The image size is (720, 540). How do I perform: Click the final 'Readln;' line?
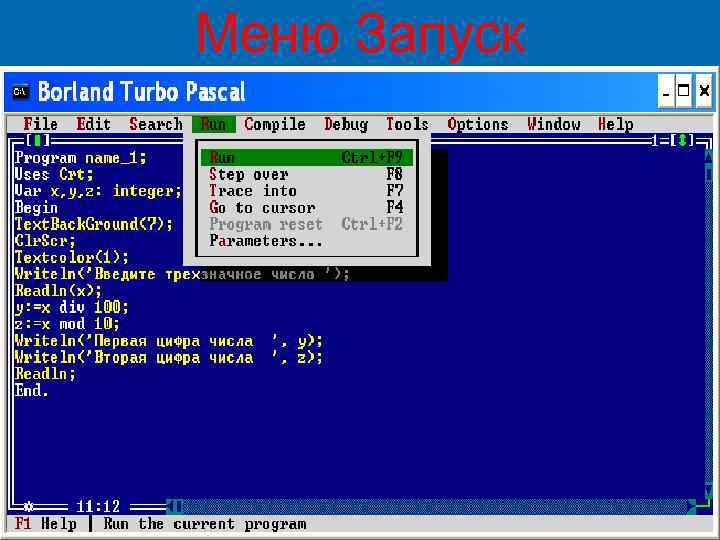pyautogui.click(x=45, y=374)
